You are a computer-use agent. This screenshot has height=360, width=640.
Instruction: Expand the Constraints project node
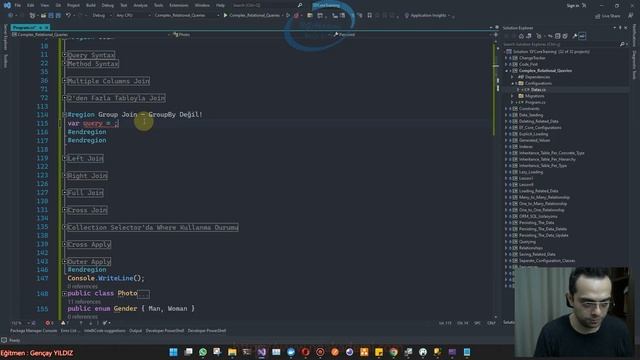click(x=506, y=109)
